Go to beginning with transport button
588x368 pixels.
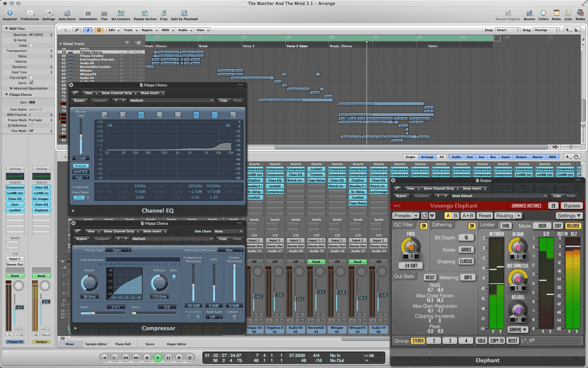(104, 358)
